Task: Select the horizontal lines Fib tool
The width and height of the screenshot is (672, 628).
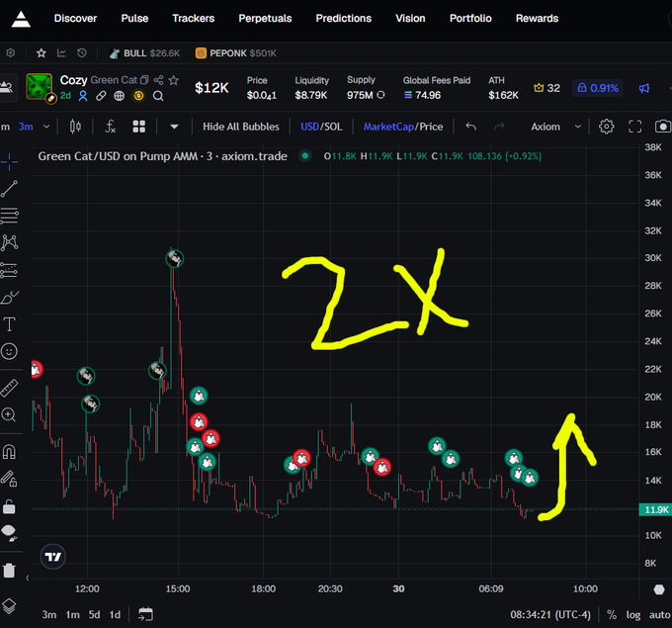Action: 9,216
